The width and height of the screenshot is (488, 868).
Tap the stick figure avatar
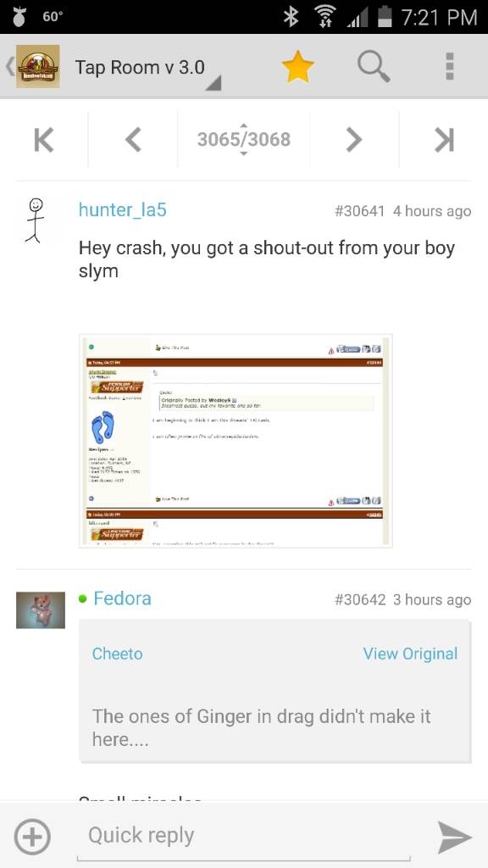35,220
